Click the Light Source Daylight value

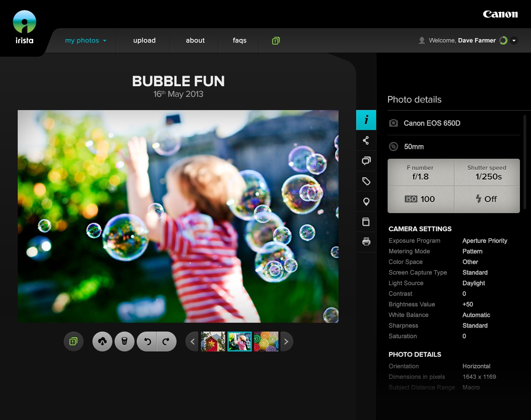pyautogui.click(x=473, y=283)
